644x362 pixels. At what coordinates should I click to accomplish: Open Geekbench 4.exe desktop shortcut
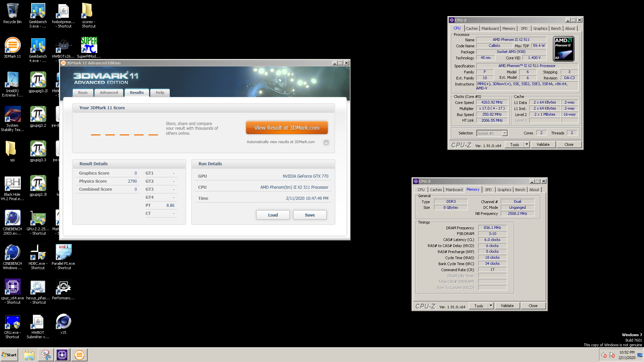pos(38,50)
